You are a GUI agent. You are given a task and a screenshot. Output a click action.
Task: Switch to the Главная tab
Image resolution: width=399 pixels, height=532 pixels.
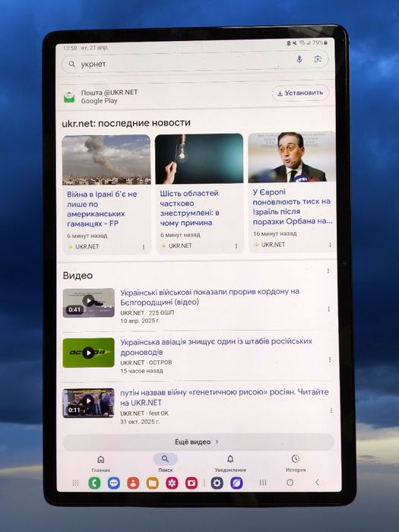[x=101, y=463]
